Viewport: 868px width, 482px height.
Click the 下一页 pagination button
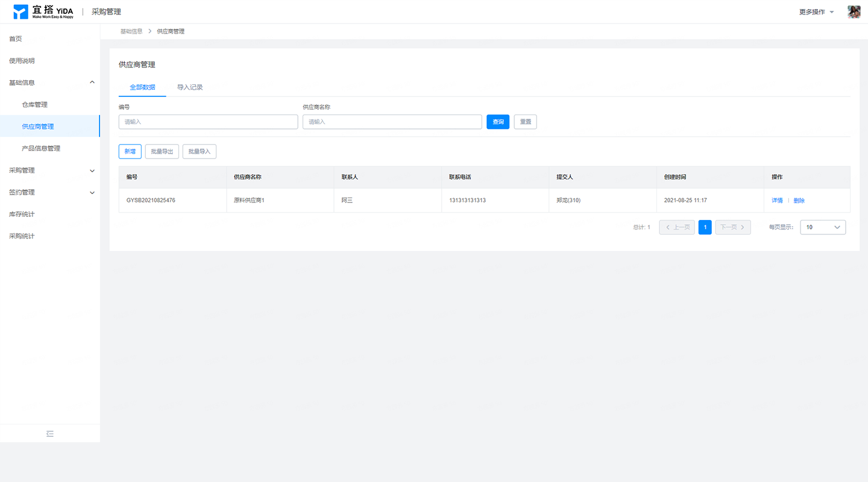pos(733,227)
